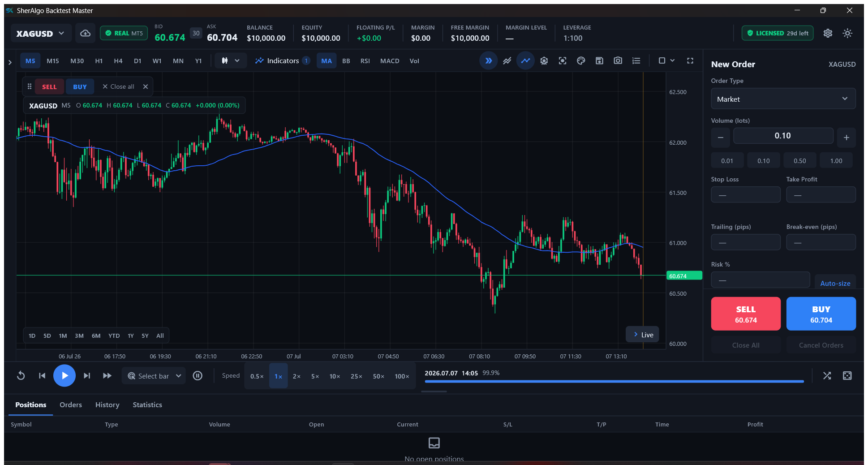Screen dimensions: 868x465
Task: Click the Trailing pips input field
Action: pyautogui.click(x=746, y=242)
